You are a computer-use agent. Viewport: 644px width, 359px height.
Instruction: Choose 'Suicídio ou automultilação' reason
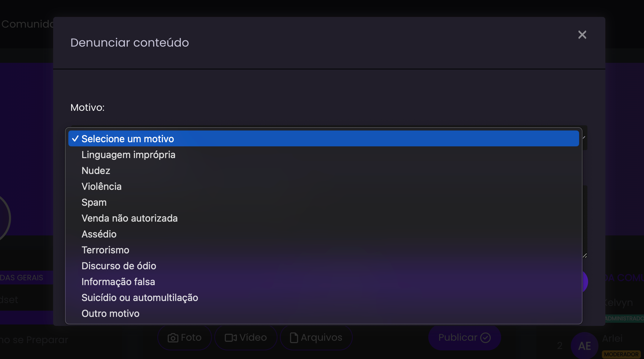click(140, 298)
